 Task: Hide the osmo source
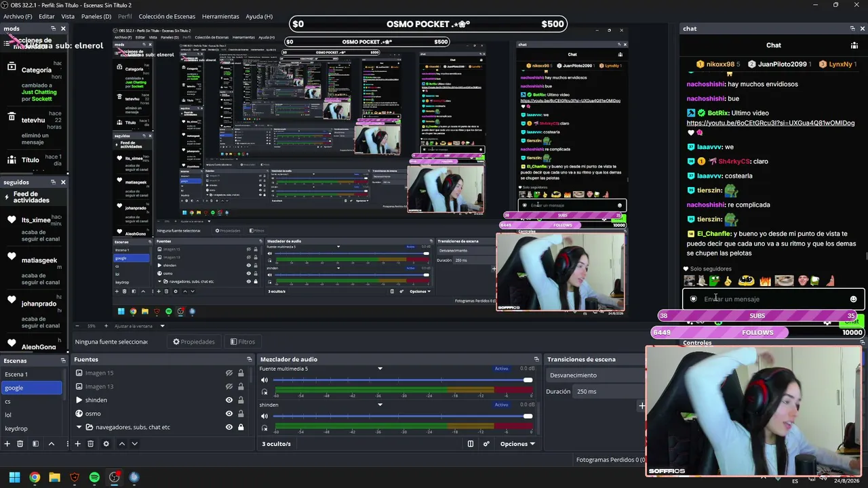(x=229, y=413)
